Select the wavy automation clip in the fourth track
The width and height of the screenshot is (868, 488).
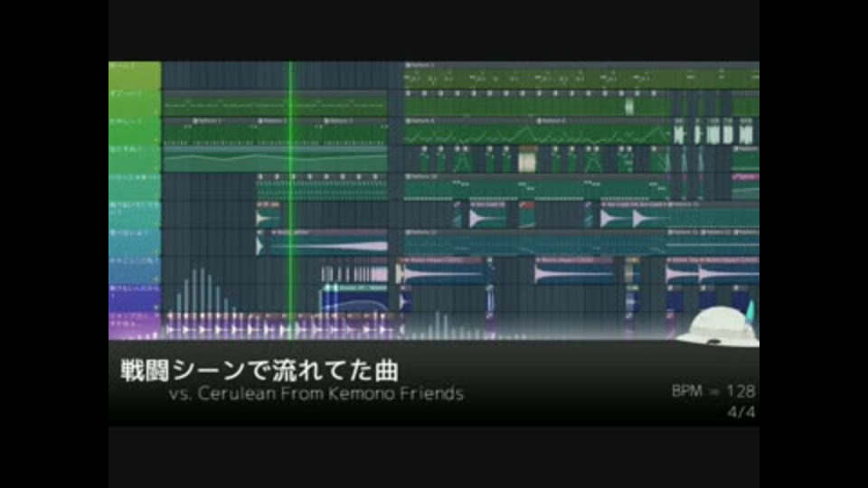[x=275, y=159]
